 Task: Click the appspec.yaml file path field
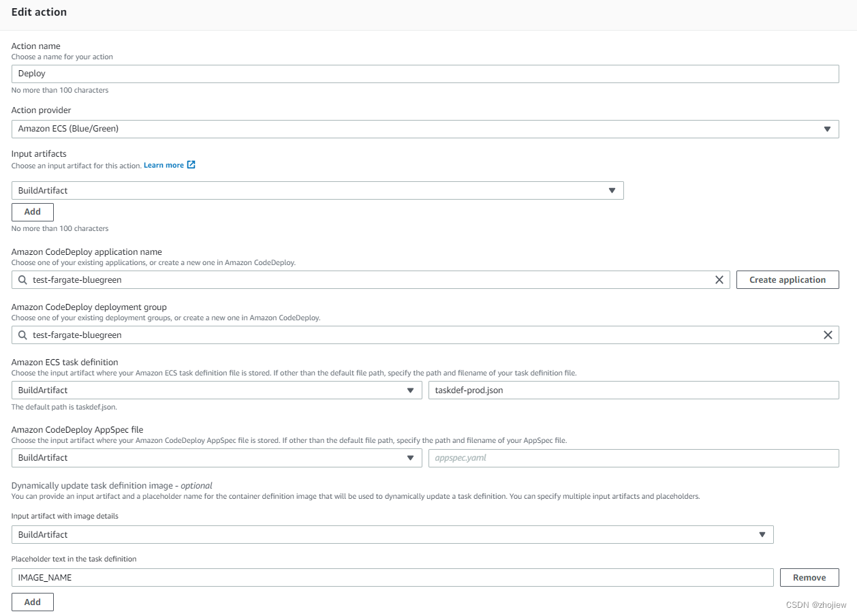point(634,458)
